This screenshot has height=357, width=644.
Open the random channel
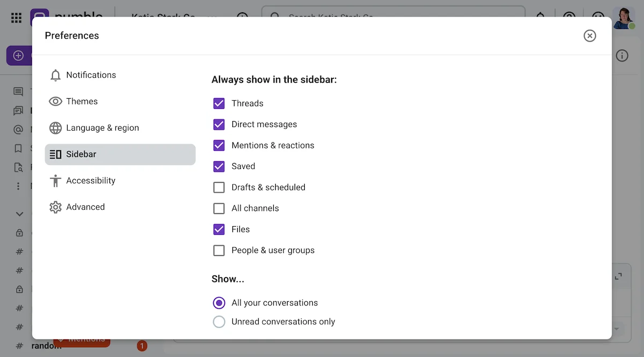pyautogui.click(x=43, y=346)
